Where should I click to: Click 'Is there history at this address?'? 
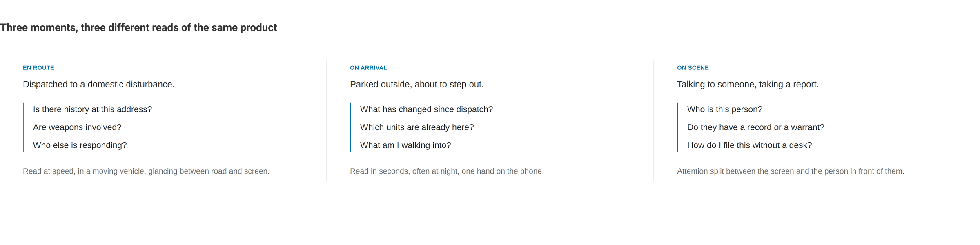point(92,109)
